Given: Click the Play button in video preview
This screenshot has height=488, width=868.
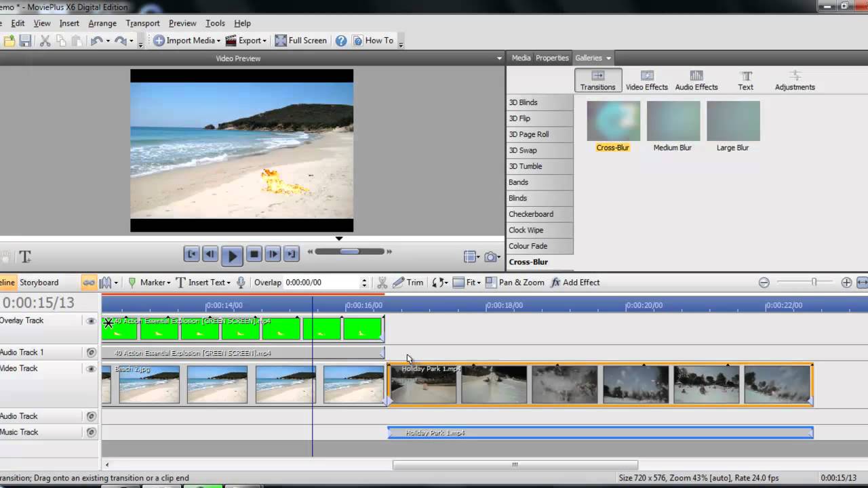Looking at the screenshot, I should point(232,256).
